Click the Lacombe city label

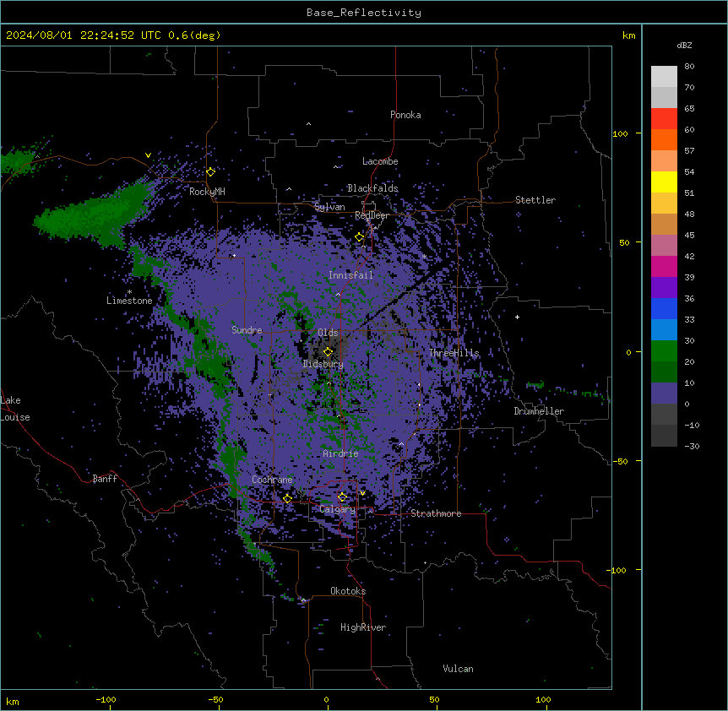[380, 161]
